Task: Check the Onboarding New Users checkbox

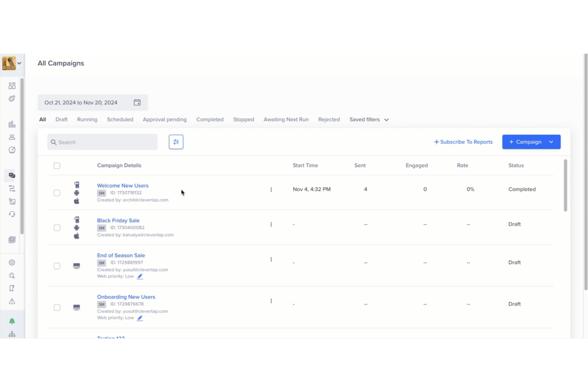Action: click(x=57, y=307)
